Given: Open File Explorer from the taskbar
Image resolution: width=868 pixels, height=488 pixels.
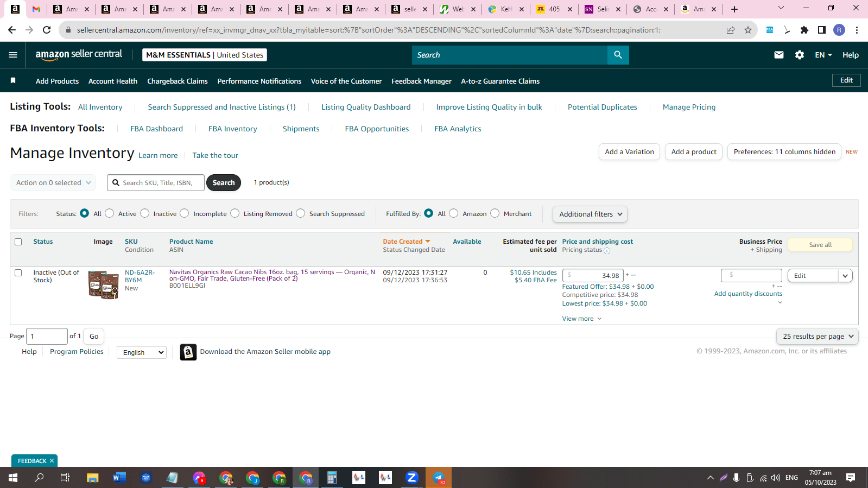Looking at the screenshot, I should tap(93, 478).
